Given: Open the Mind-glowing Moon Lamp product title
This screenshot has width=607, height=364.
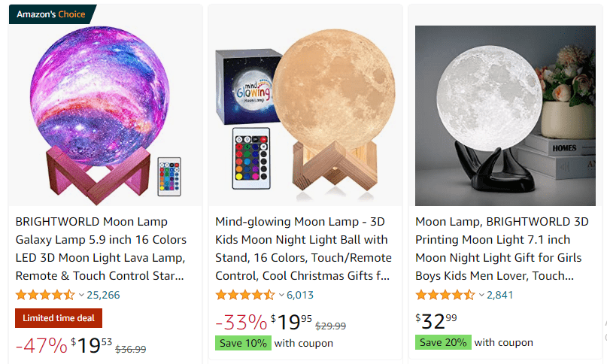Looking at the screenshot, I should pos(304,249).
